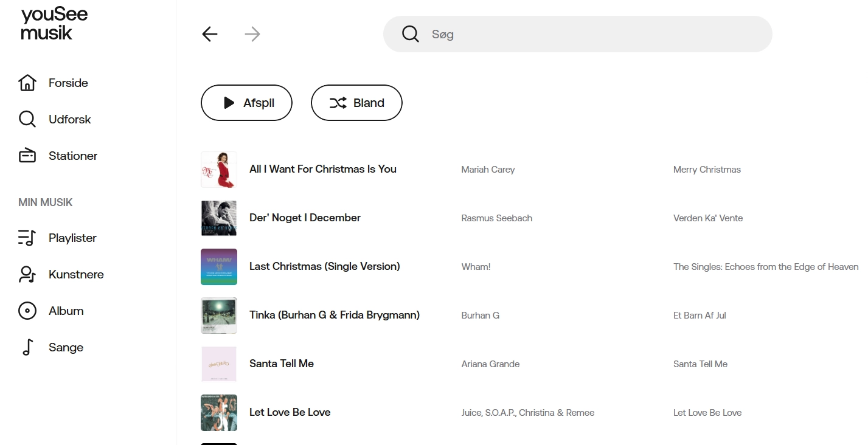Viewport: 868px width, 445px height.
Task: Click the Let Love Be Love cover thumbnail
Action: point(219,413)
